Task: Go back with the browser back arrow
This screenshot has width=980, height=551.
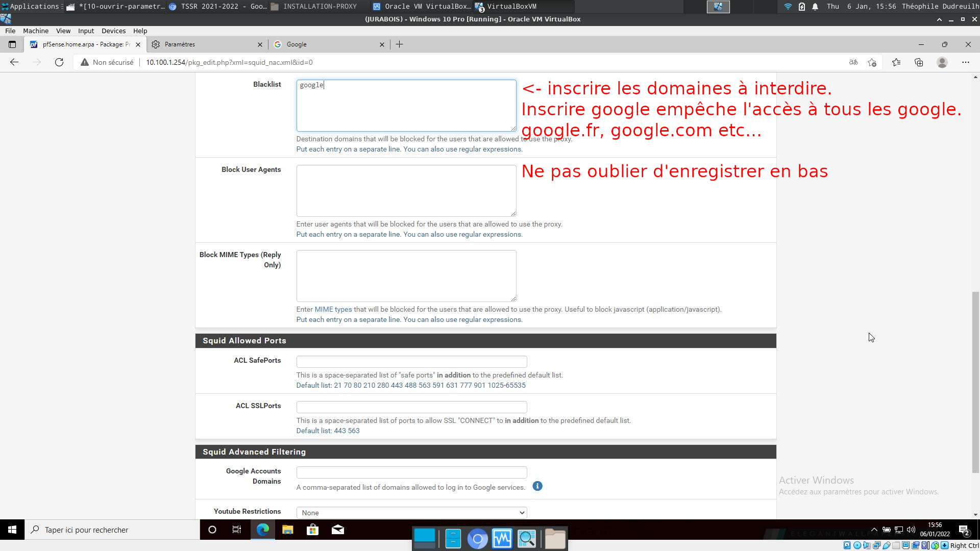Action: tap(14, 62)
